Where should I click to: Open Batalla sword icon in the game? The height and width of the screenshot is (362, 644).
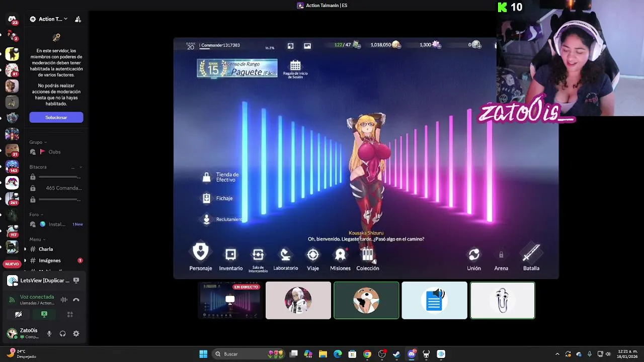pyautogui.click(x=531, y=257)
